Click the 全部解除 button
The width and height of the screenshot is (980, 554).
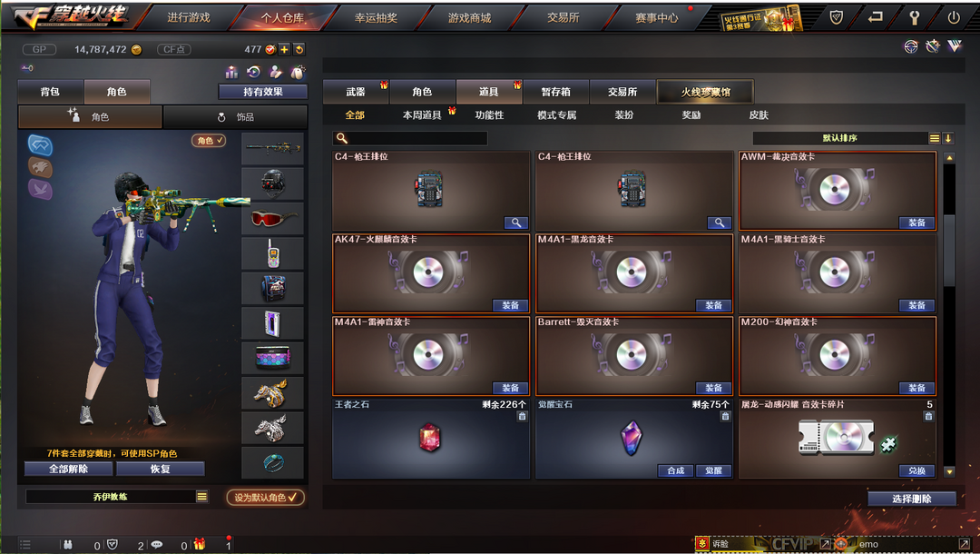tap(69, 469)
